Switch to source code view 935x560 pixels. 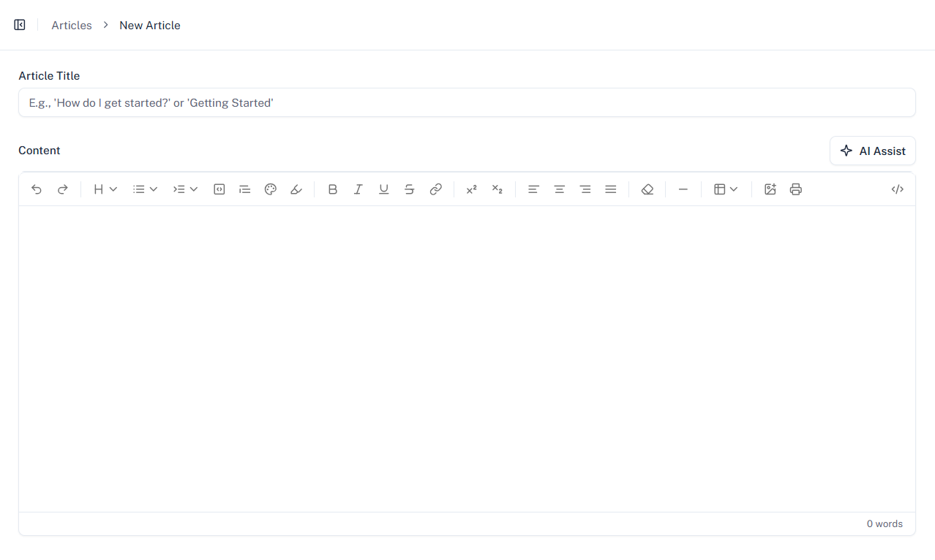898,189
